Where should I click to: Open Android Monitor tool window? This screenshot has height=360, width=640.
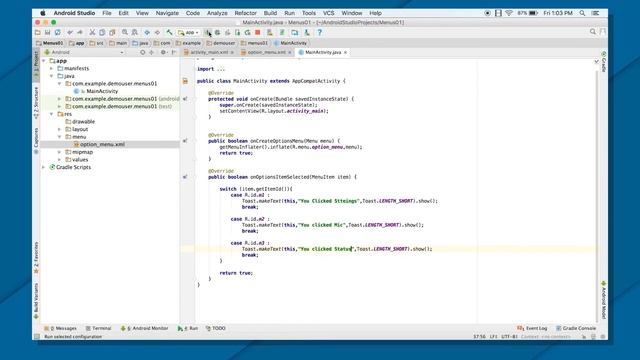click(144, 328)
